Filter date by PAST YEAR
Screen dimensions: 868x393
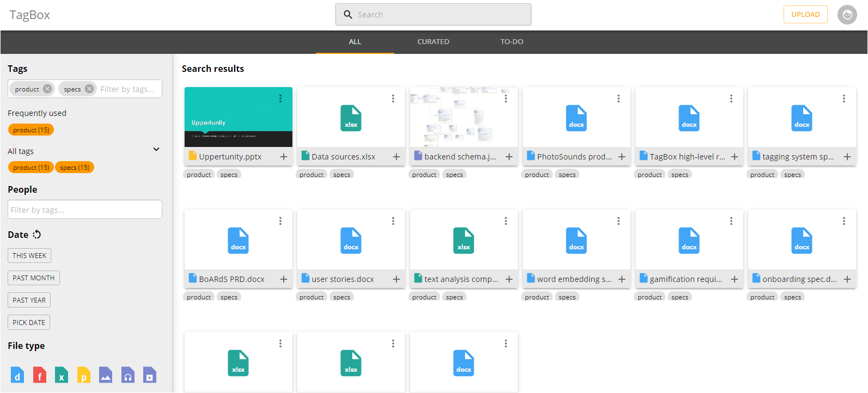coord(29,300)
